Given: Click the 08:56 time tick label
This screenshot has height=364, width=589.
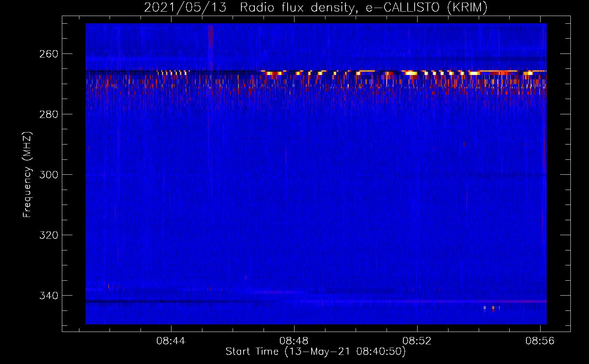Looking at the screenshot, I should coord(540,341).
